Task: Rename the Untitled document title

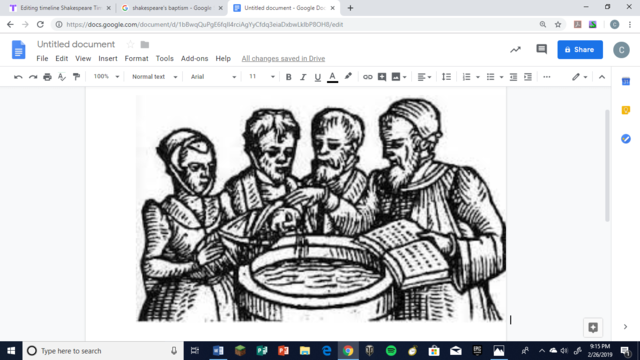Action: (76, 44)
